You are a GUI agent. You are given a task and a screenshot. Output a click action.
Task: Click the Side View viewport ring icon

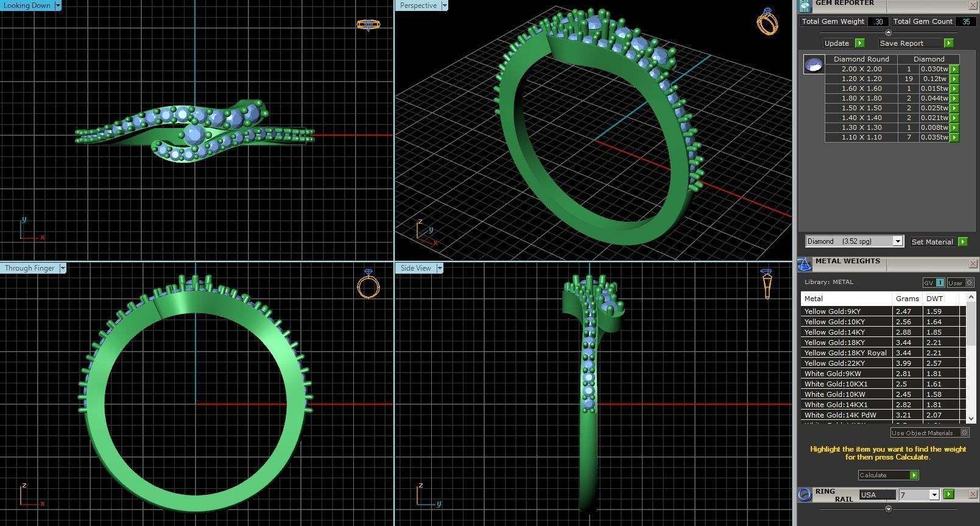point(767,283)
